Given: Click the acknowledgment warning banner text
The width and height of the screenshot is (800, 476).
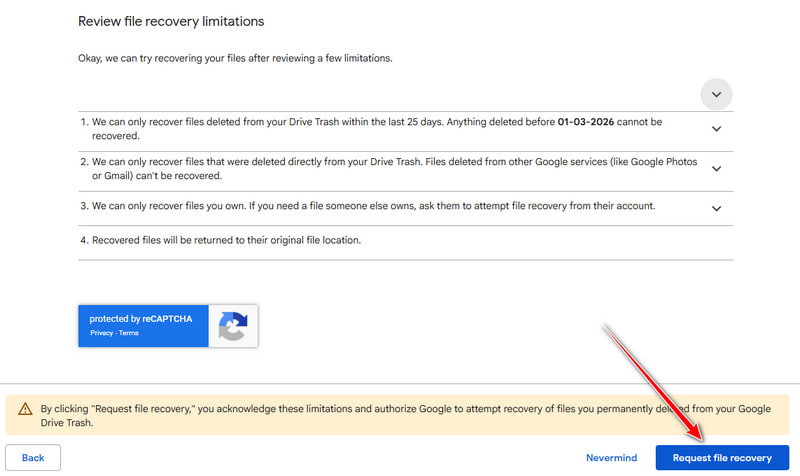Looking at the screenshot, I should click(400, 415).
